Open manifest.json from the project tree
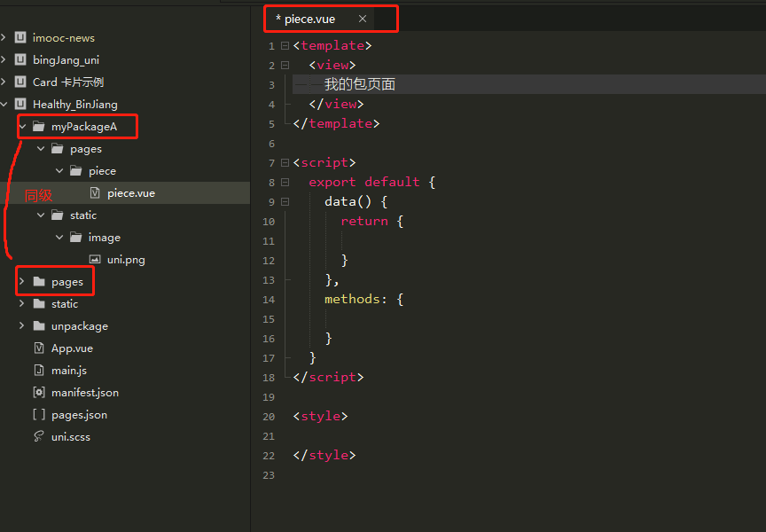The image size is (766, 532). (x=85, y=392)
